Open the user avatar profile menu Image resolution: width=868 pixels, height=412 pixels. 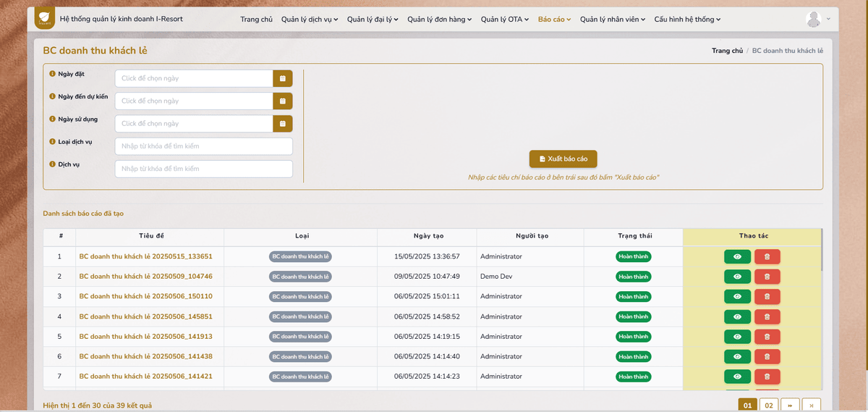818,20
